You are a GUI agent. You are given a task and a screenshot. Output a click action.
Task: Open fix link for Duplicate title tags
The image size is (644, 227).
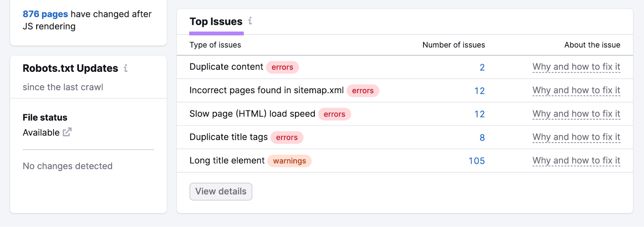pos(576,137)
